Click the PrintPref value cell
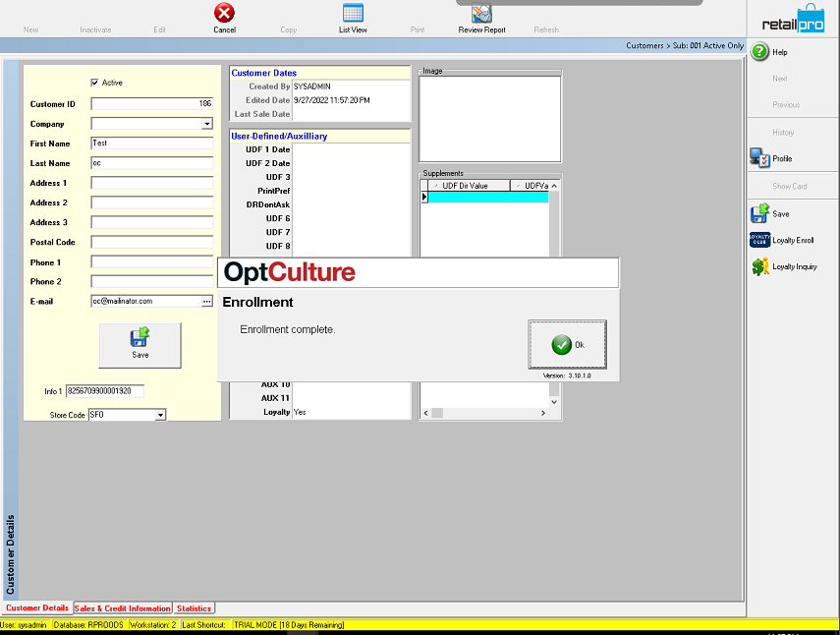Image resolution: width=840 pixels, height=635 pixels. pyautogui.click(x=351, y=191)
